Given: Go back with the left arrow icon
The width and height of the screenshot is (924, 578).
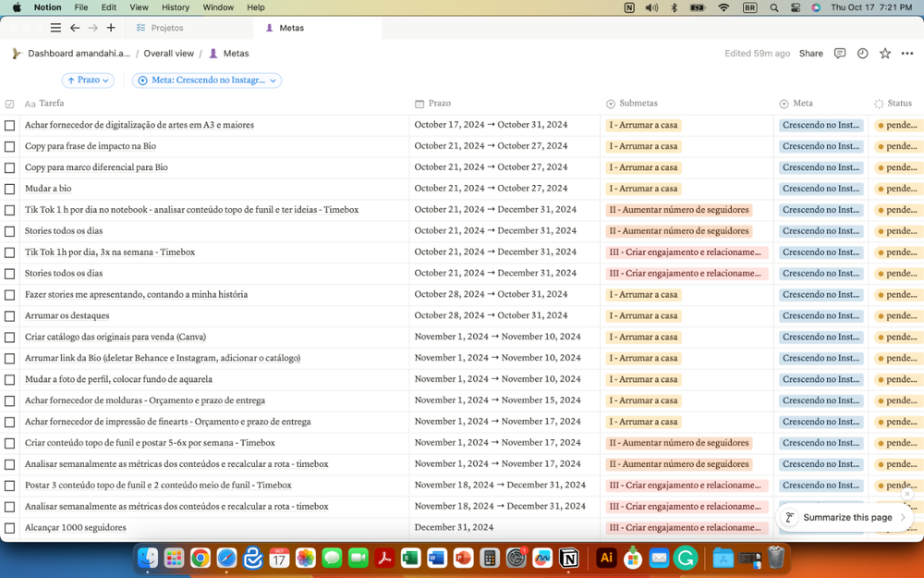Looking at the screenshot, I should [75, 29].
